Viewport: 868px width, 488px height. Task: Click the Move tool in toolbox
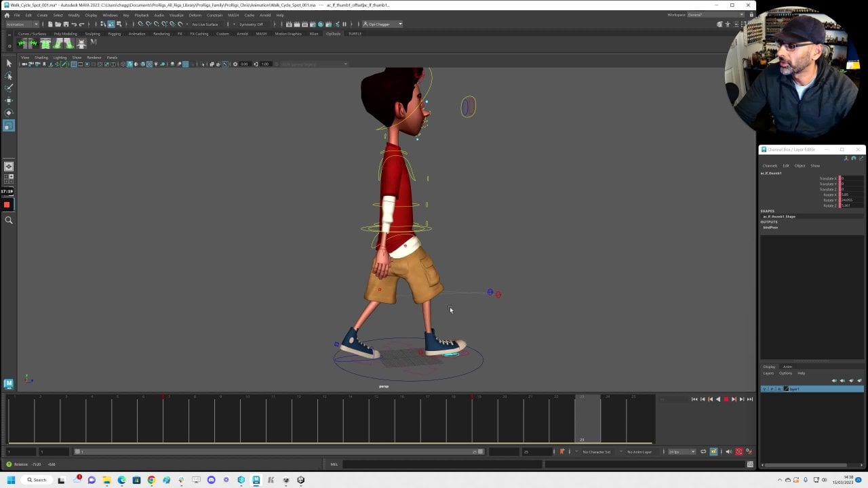[x=9, y=100]
